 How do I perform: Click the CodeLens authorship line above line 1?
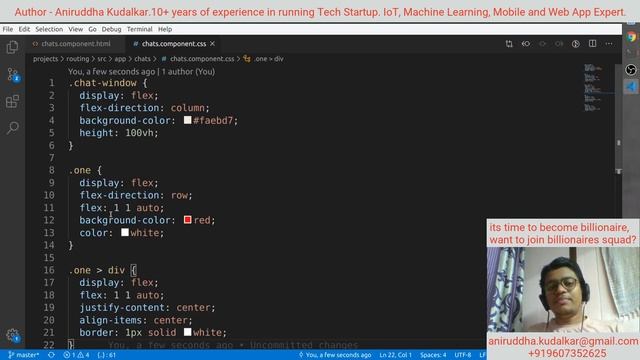point(141,72)
